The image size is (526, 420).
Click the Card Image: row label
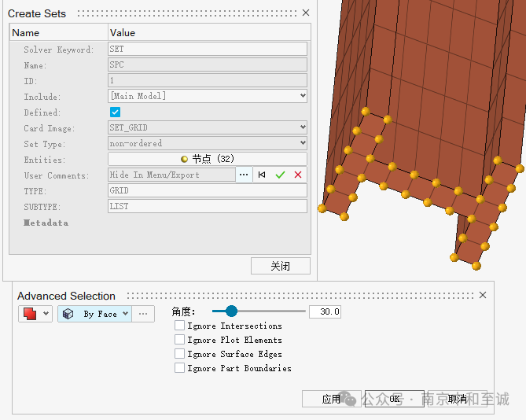coord(50,128)
